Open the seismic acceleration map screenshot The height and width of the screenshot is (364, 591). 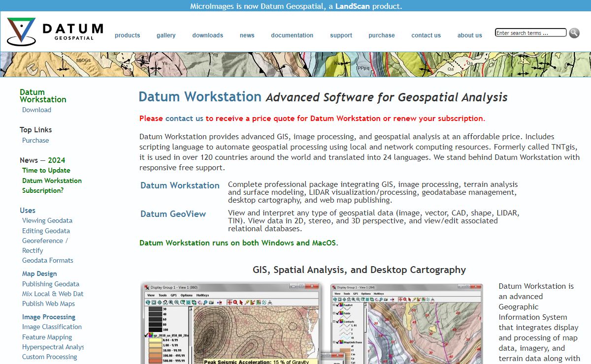230,324
